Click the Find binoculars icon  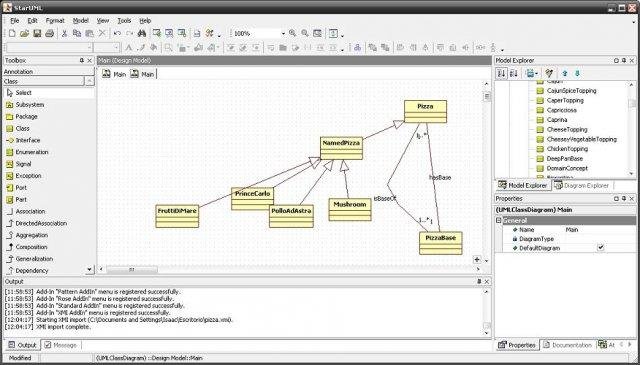142,33
